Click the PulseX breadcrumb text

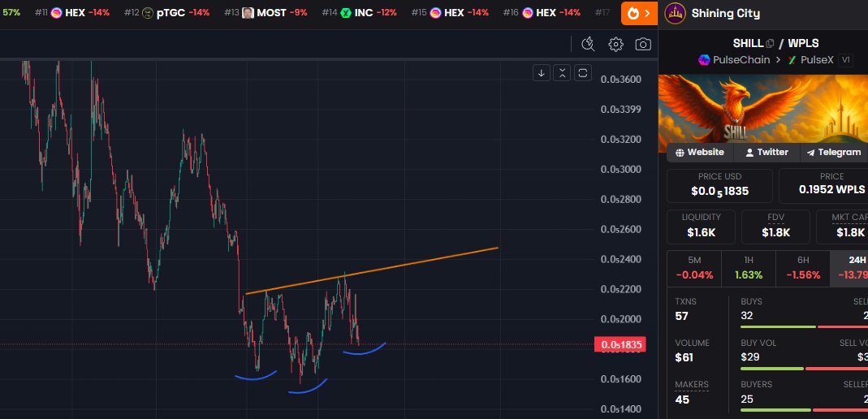[x=817, y=60]
